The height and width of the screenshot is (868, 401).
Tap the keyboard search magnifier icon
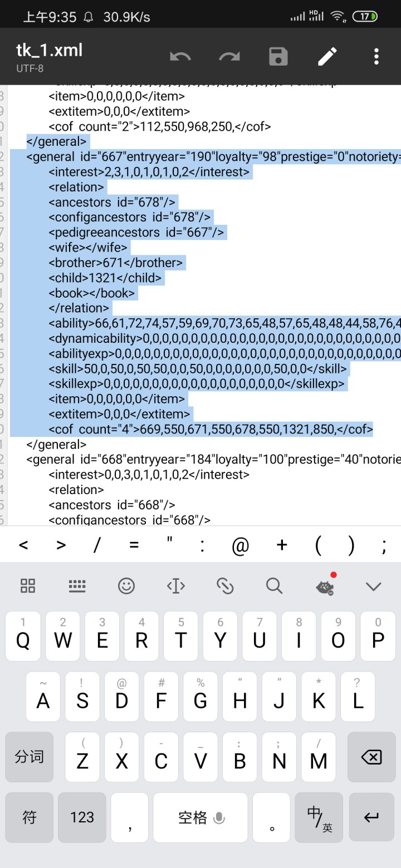274,585
